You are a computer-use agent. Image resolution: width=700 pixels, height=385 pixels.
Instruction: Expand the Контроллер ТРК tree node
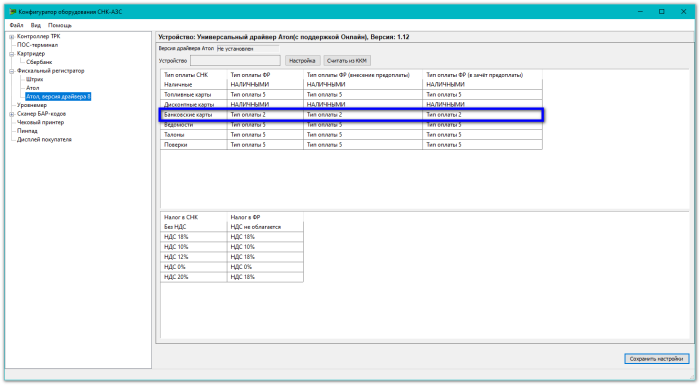(x=12, y=37)
